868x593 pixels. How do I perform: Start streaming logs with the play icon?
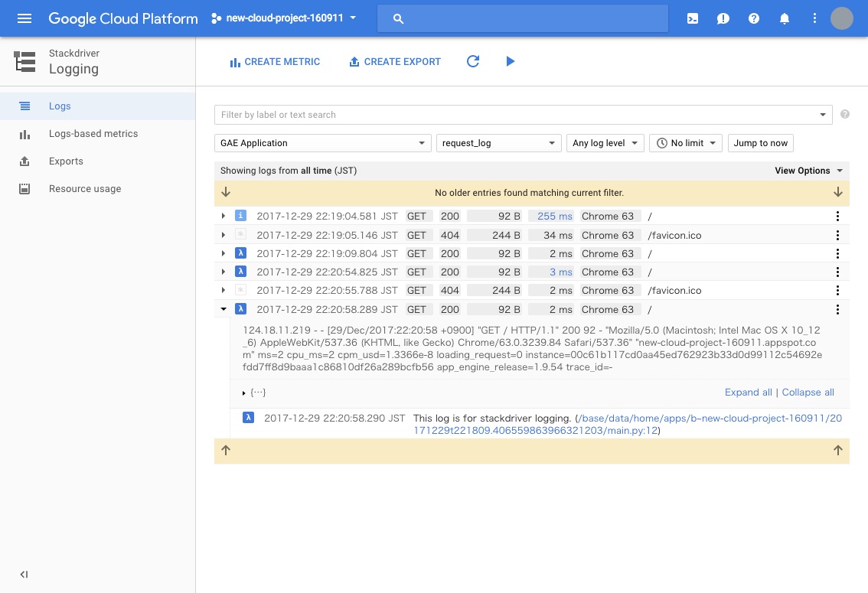(511, 61)
